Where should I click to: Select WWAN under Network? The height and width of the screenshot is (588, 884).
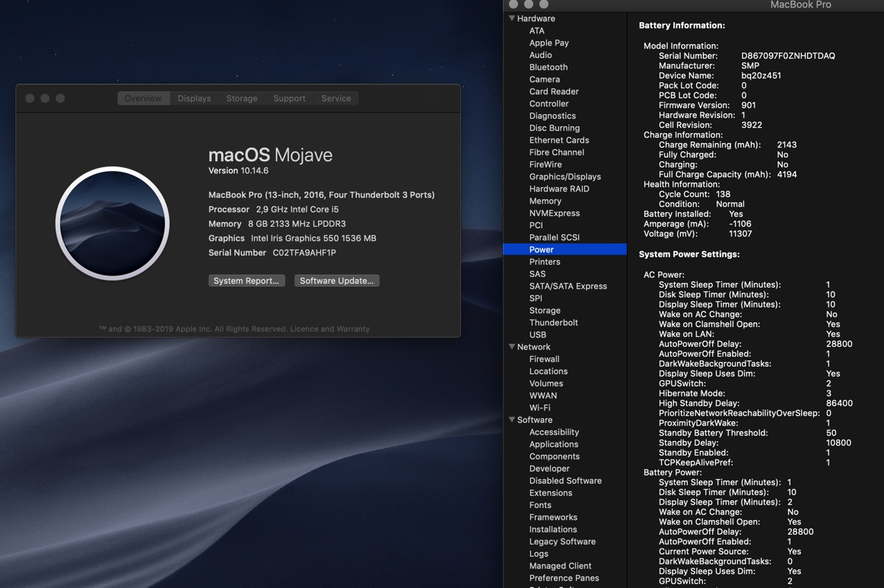point(543,396)
